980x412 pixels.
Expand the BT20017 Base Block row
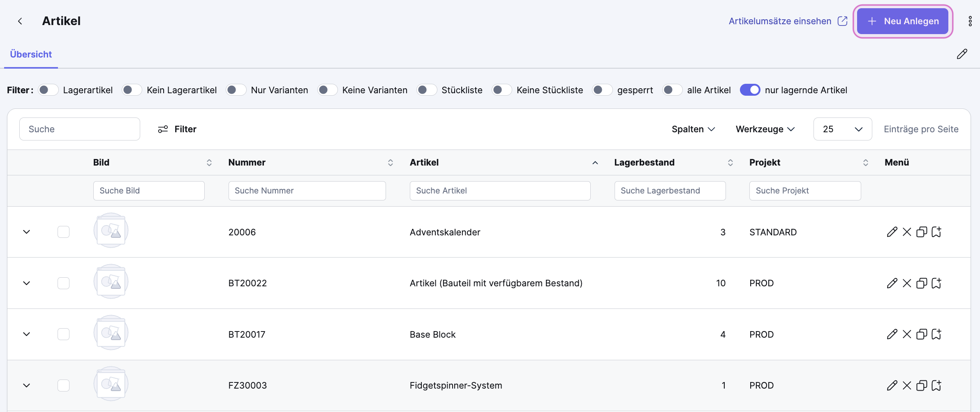27,334
